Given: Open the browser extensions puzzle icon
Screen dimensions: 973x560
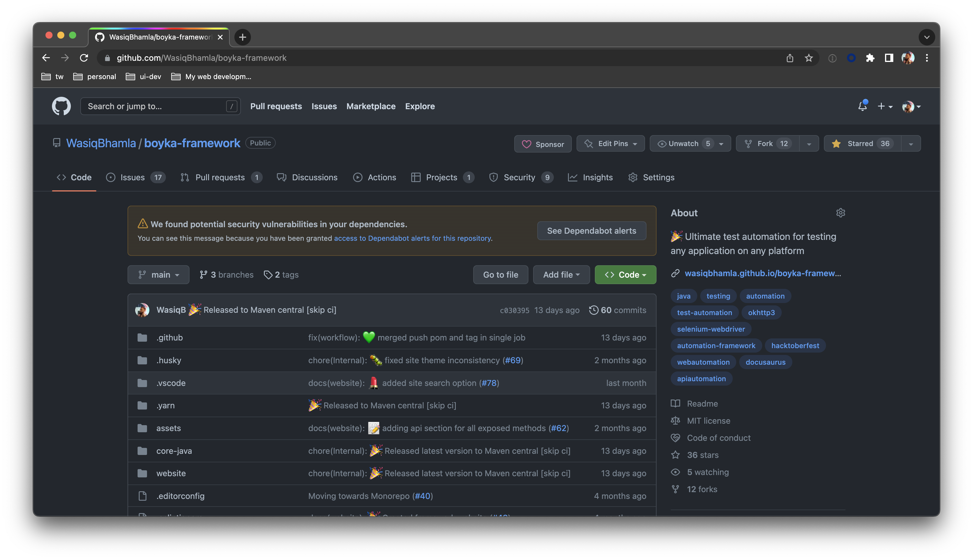Looking at the screenshot, I should pyautogui.click(x=871, y=58).
